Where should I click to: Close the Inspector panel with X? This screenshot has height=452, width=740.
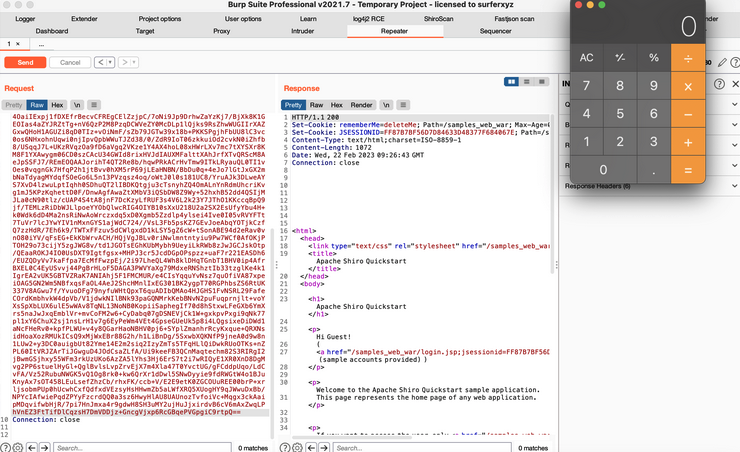735,84
